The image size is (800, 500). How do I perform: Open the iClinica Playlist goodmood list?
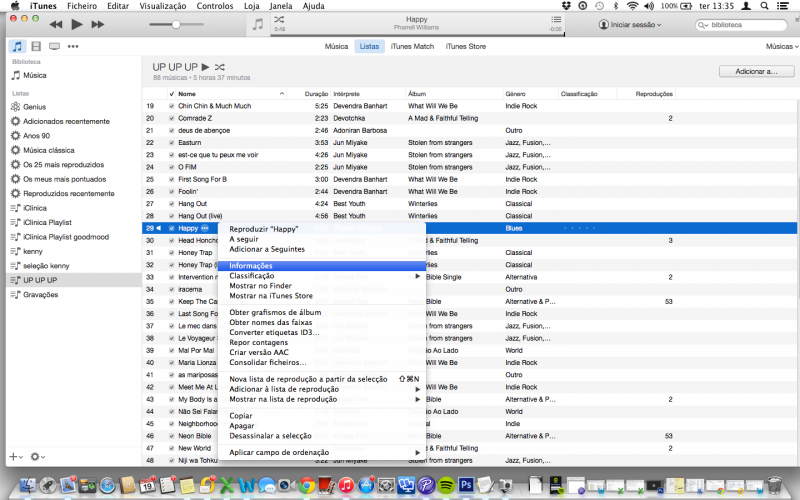point(66,237)
